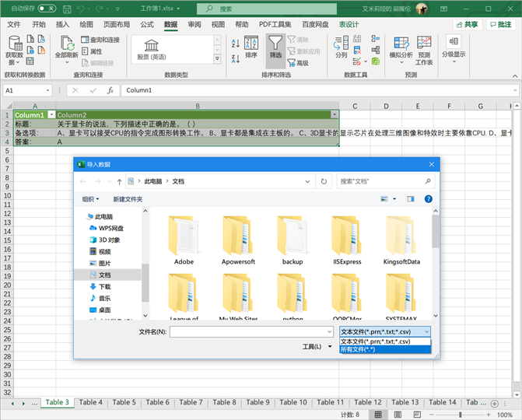The width and height of the screenshot is (522, 420).
Task: Close the Import Data dialog
Action: (x=432, y=164)
